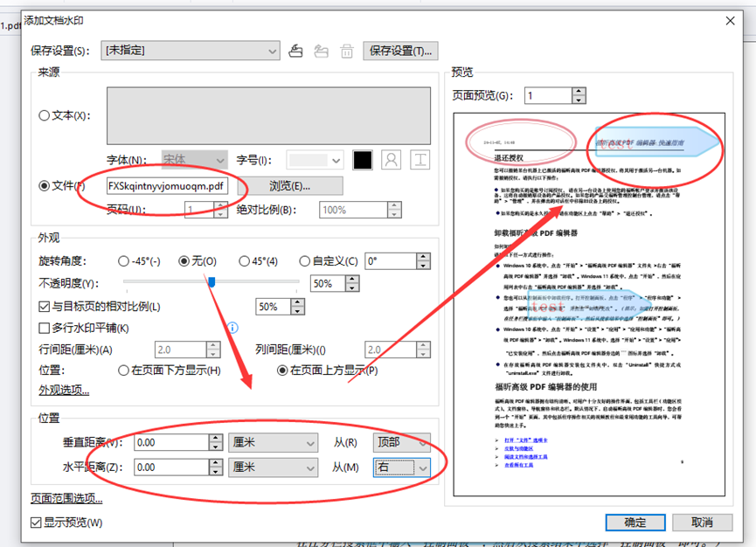The width and height of the screenshot is (756, 547).
Task: Click the delete settings trash icon
Action: (347, 51)
